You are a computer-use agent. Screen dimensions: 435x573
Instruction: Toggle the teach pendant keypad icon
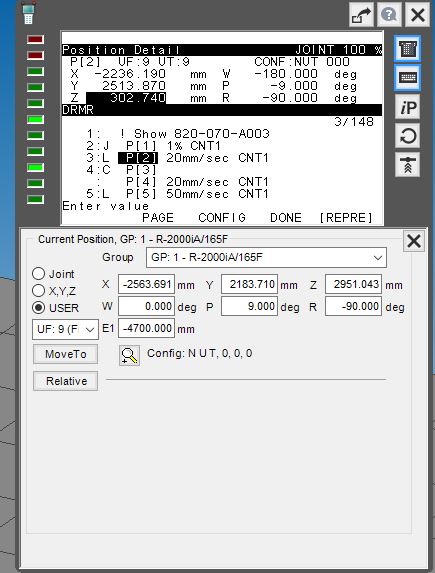pyautogui.click(x=407, y=49)
